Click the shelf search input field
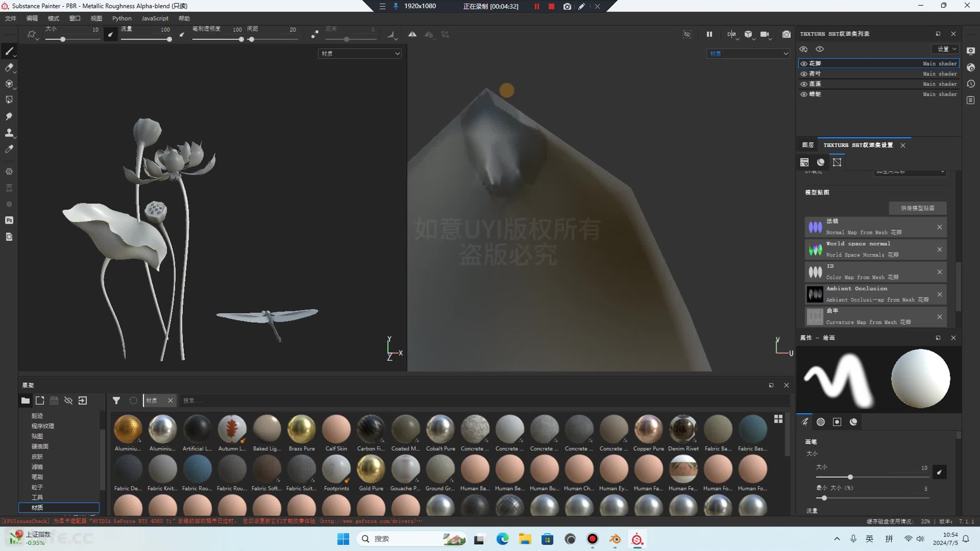Viewport: 980px width, 551px height. pyautogui.click(x=484, y=401)
